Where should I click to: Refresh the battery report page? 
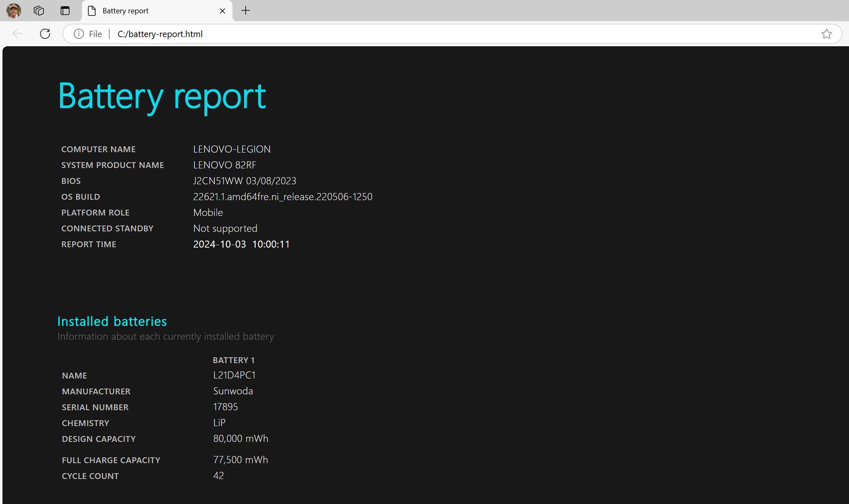click(45, 34)
